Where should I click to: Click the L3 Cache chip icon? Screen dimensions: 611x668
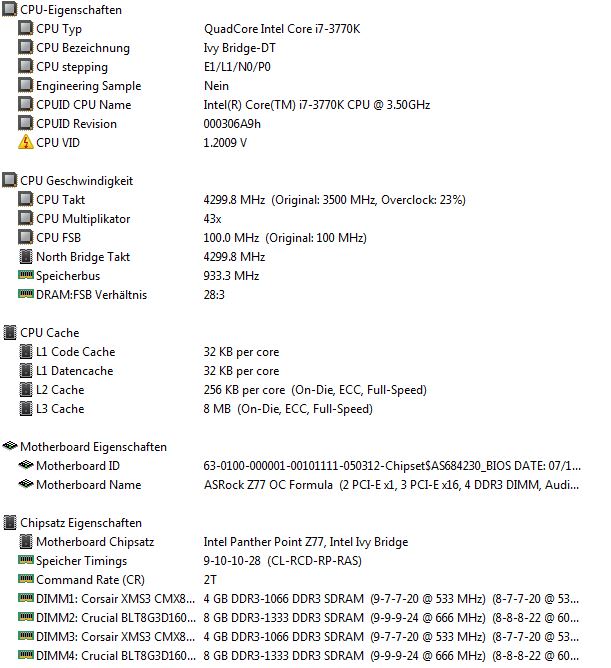pos(26,408)
